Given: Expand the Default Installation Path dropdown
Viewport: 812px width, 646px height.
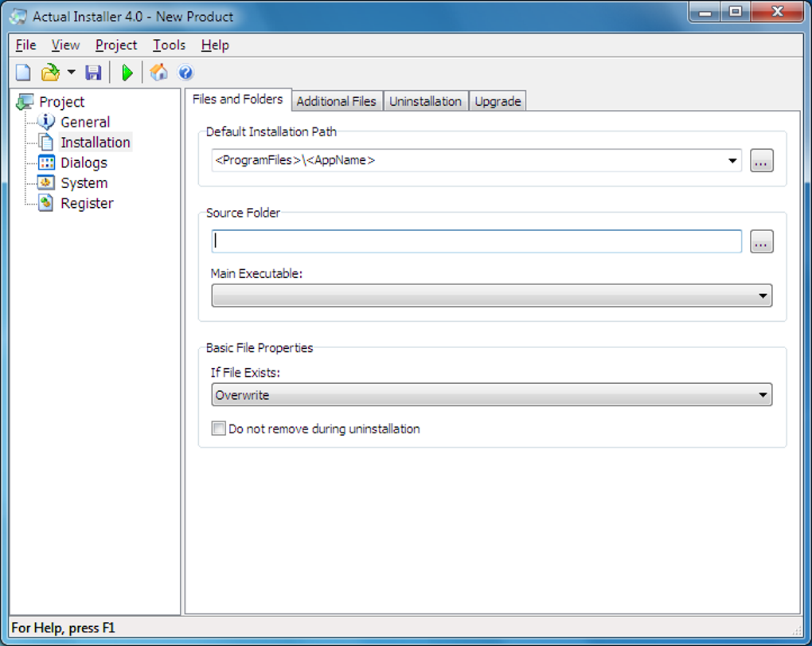Looking at the screenshot, I should pos(732,160).
